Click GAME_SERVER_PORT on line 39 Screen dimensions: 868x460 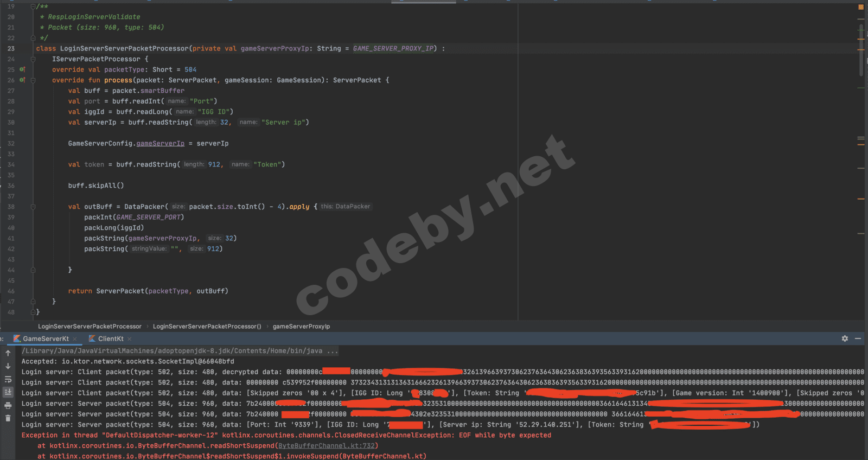148,218
